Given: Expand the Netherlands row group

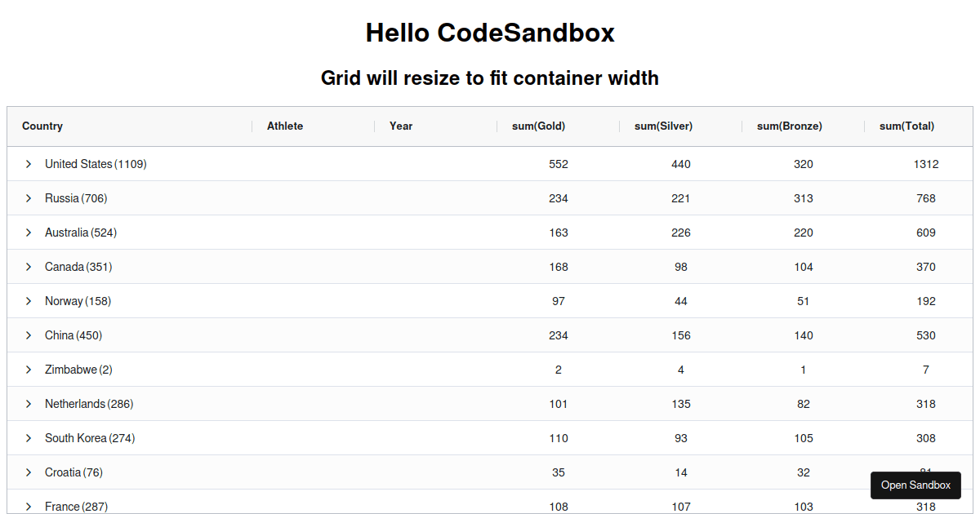Looking at the screenshot, I should [x=29, y=404].
